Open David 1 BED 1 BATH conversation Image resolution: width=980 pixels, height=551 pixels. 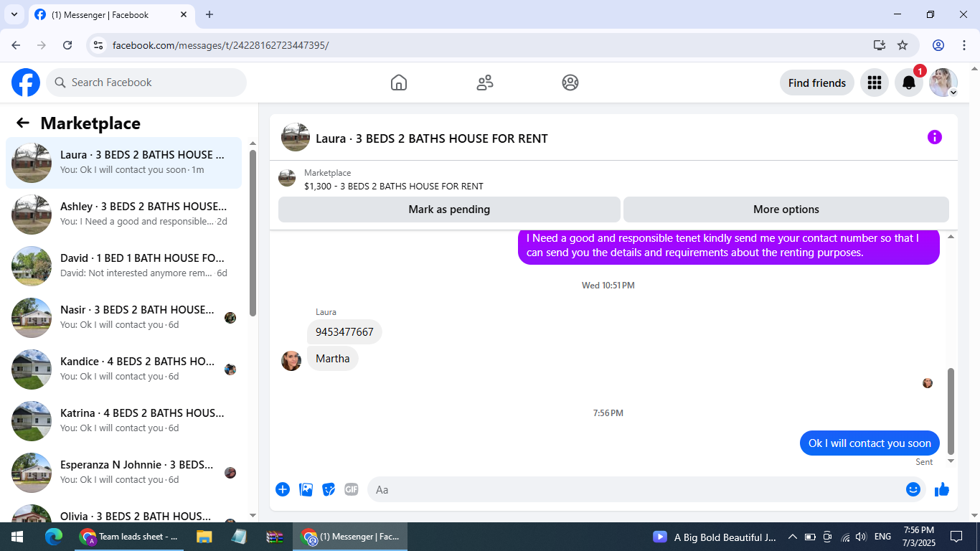124,266
